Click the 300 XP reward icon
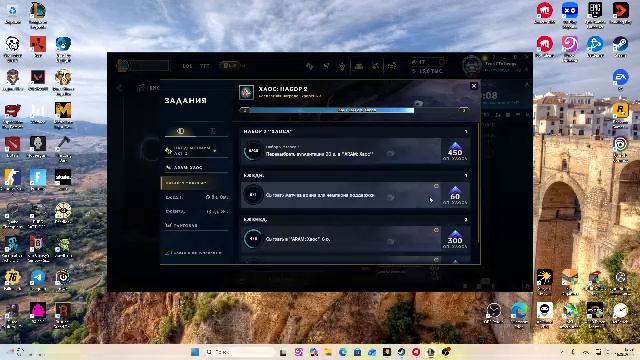 click(x=455, y=239)
